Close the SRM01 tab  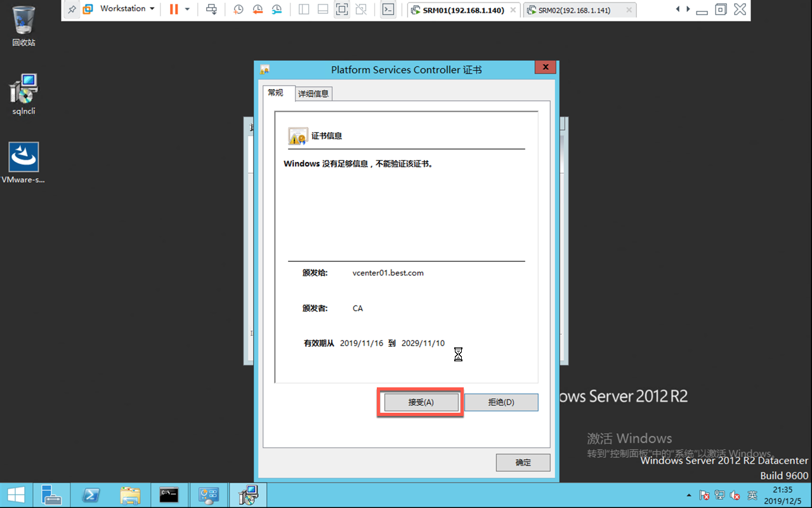pos(513,10)
